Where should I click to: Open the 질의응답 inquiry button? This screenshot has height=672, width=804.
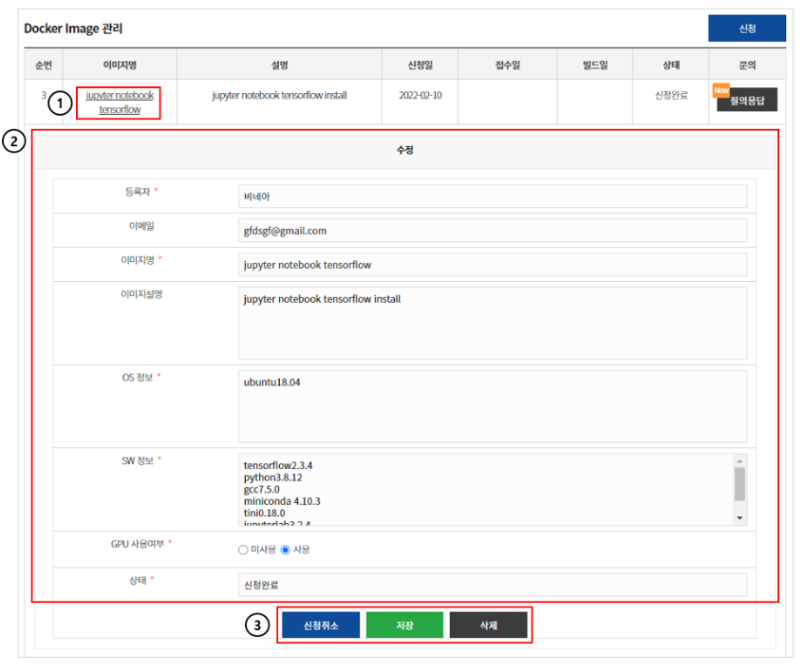748,100
